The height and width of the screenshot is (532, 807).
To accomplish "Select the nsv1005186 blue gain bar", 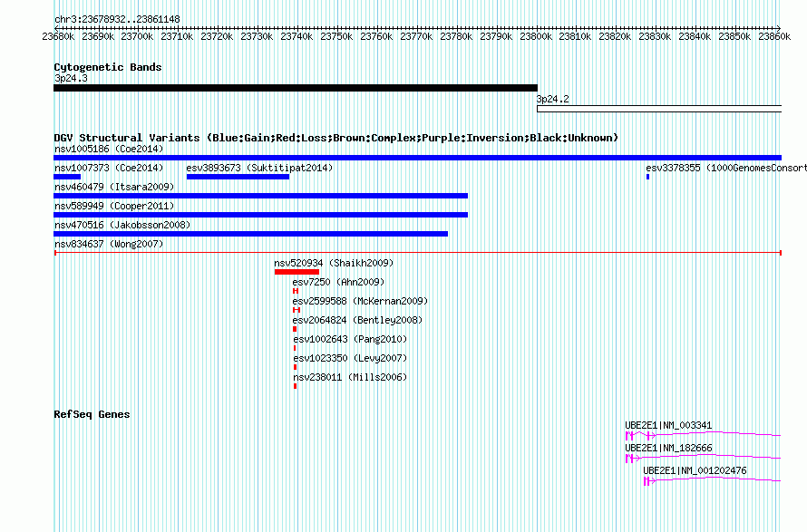I will [x=417, y=158].
